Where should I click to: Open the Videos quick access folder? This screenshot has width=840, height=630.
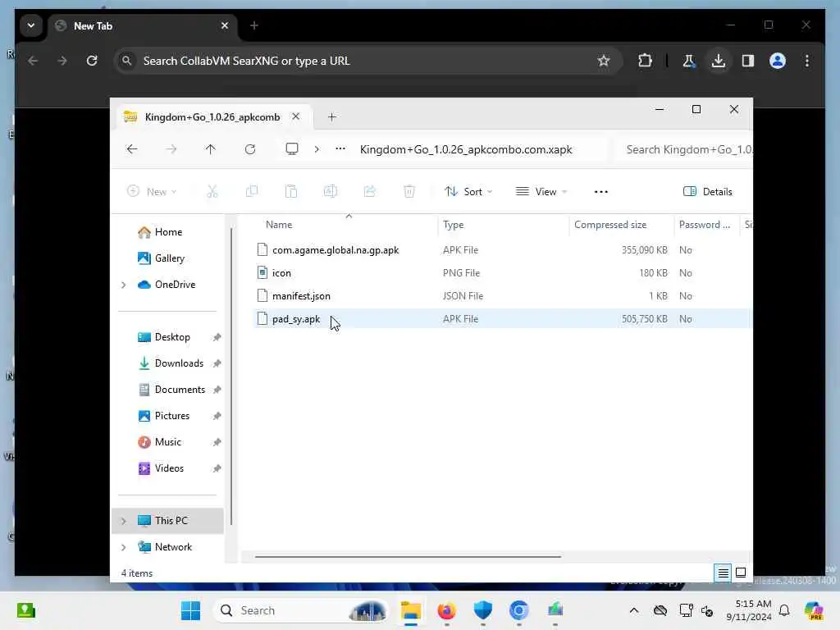pos(169,468)
